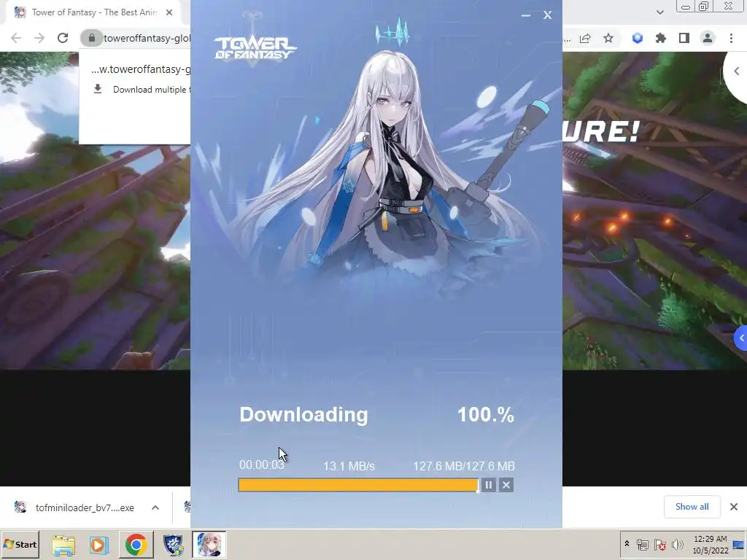
Task: Click the 127.6 MB/127.6 MB size text
Action: pyautogui.click(x=463, y=466)
